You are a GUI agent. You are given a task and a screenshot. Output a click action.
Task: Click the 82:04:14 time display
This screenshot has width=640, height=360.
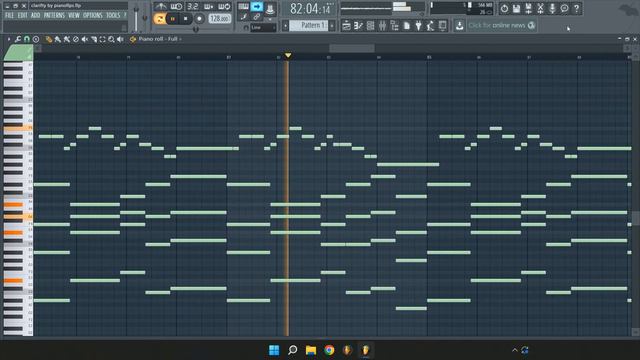coord(311,9)
